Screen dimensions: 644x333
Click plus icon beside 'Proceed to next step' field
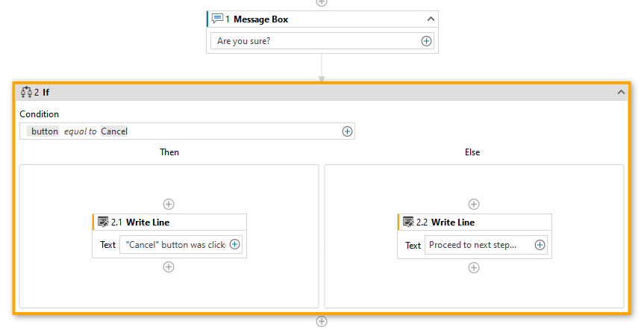point(540,244)
